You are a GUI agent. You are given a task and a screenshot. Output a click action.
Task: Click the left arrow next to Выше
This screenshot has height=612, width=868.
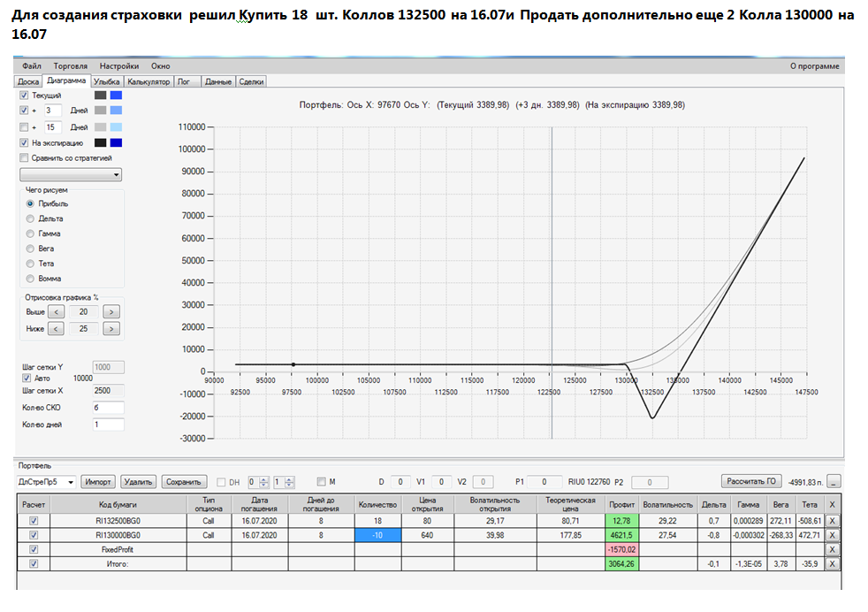click(56, 312)
